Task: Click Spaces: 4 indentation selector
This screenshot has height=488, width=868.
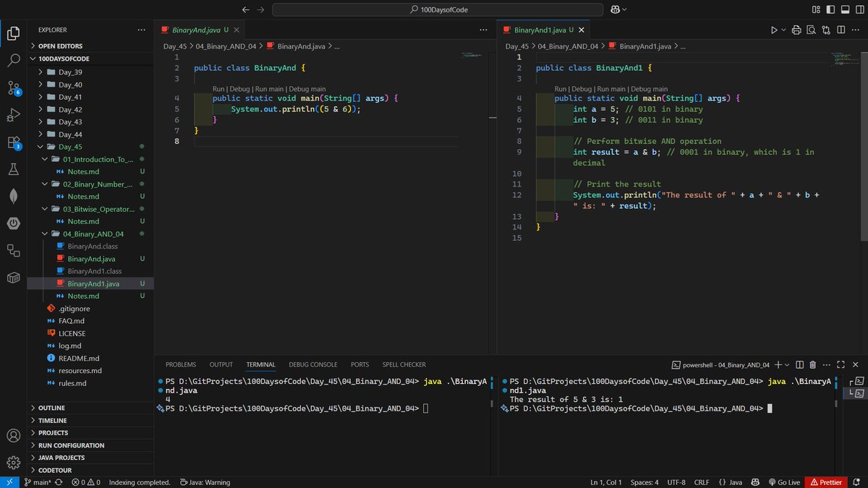Action: tap(644, 482)
